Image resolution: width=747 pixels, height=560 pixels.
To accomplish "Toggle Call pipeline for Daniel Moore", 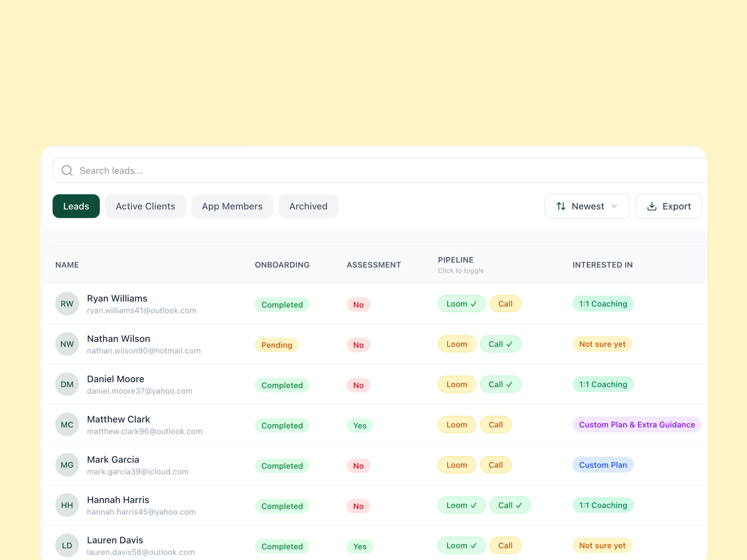I will tap(501, 384).
